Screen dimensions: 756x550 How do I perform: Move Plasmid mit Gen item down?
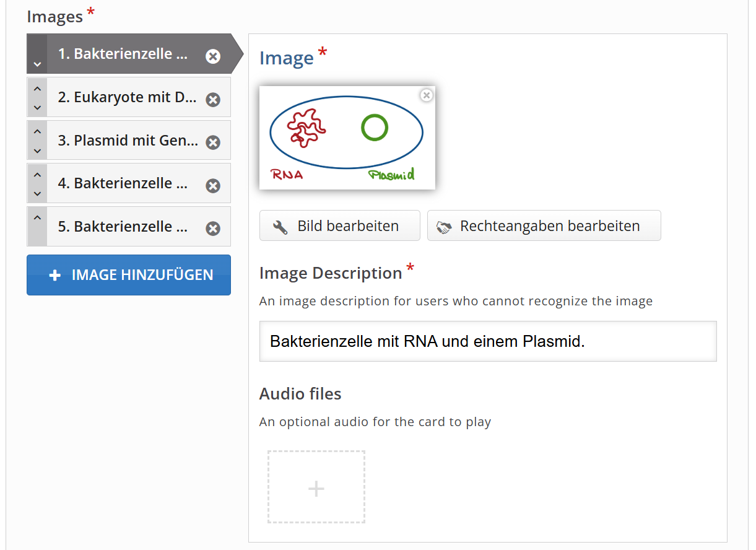click(x=37, y=151)
